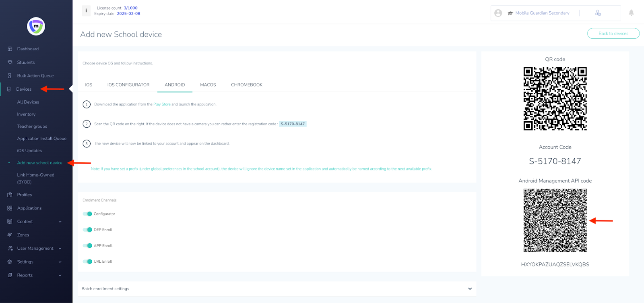Click the Enrolment Channels heading
The width and height of the screenshot is (644, 303).
(x=99, y=200)
